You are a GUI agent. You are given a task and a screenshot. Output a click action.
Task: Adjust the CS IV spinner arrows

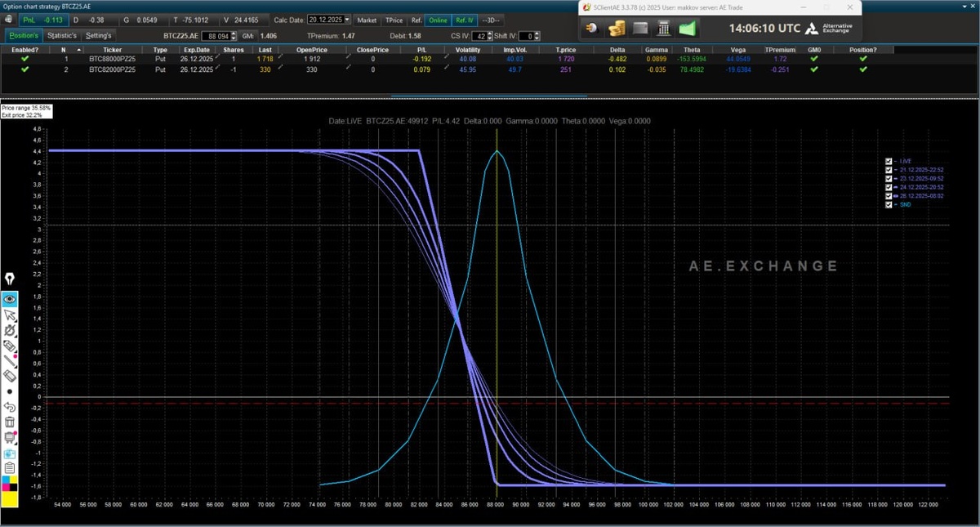pos(491,36)
